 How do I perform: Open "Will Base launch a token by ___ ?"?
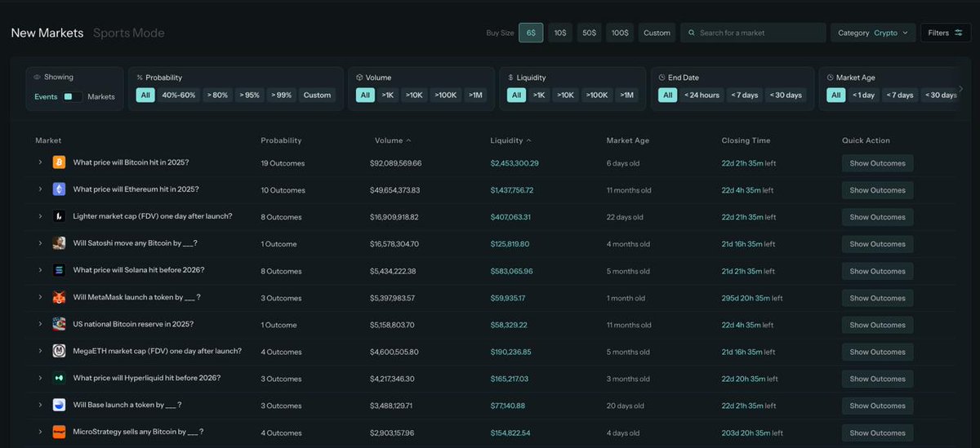coord(127,405)
